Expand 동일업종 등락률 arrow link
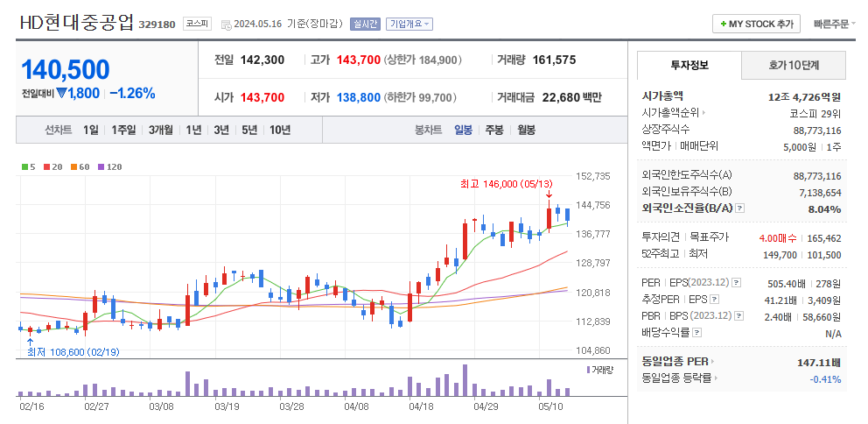This screenshot has width=868, height=424. point(716,378)
